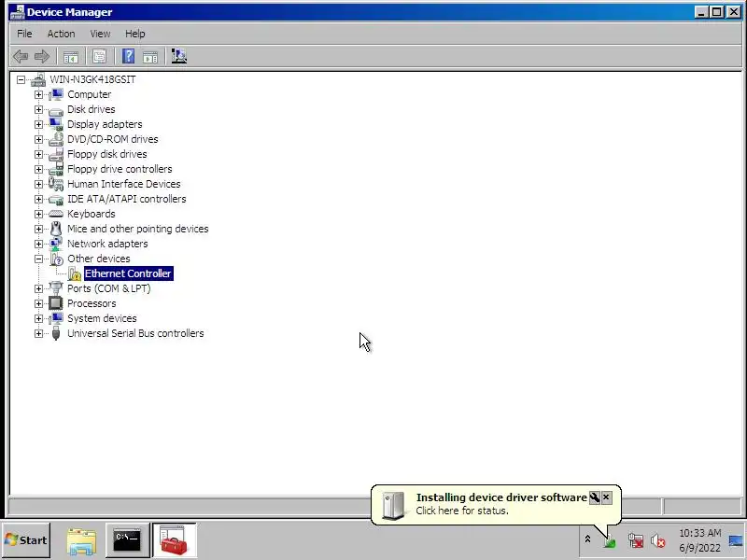This screenshot has width=747, height=560.
Task: Dismiss the Installing device driver balloon
Action: pyautogui.click(x=606, y=497)
